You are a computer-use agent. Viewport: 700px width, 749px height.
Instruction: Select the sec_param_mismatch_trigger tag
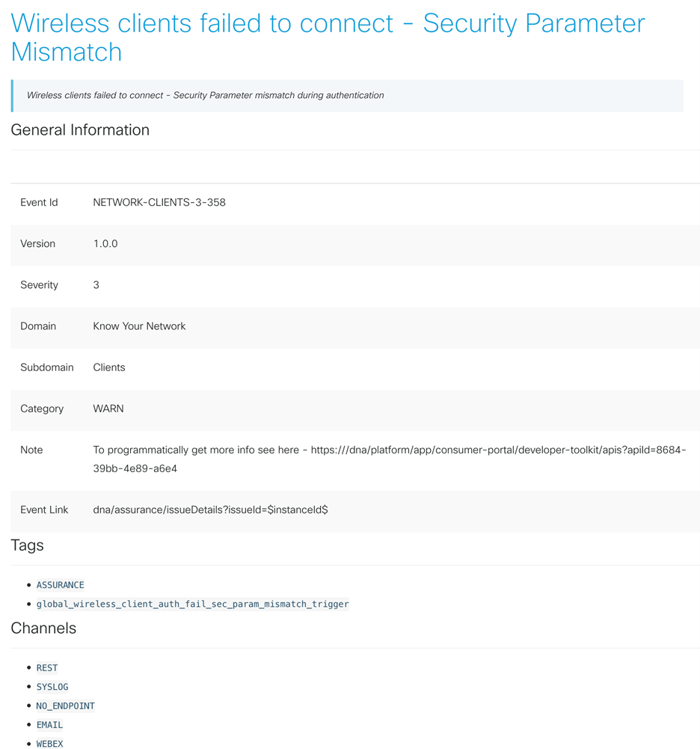coord(193,604)
